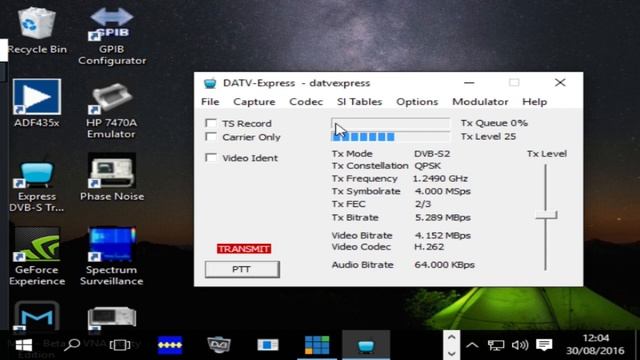Click the H.262 Video Codec value
Screen dimensions: 640x360
point(429,247)
